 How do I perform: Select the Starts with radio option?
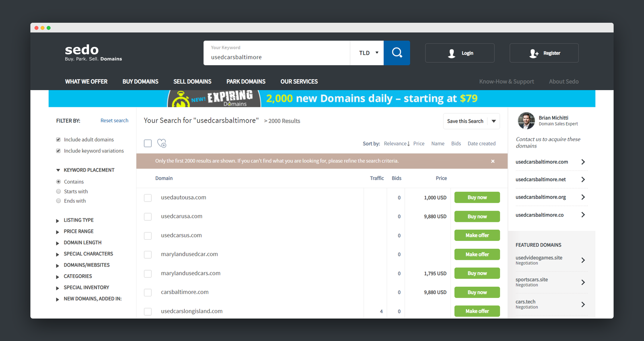point(58,191)
